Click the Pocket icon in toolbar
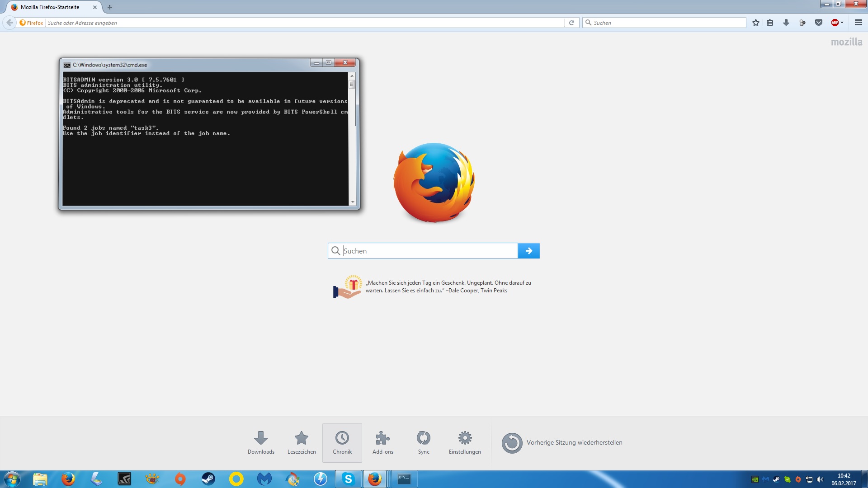The width and height of the screenshot is (868, 488). tap(818, 23)
